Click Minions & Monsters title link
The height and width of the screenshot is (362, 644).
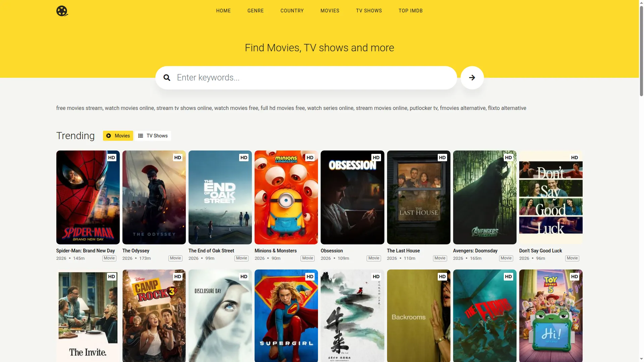276,251
